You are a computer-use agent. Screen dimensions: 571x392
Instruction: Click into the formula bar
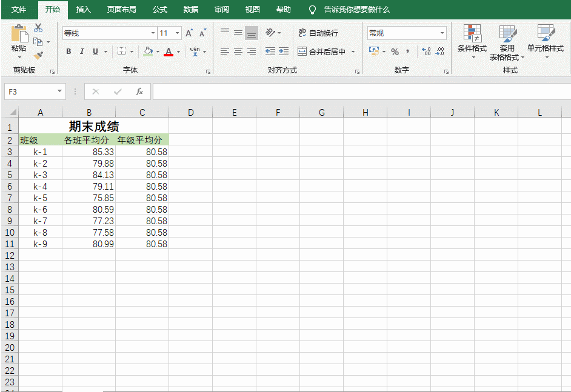pos(362,91)
